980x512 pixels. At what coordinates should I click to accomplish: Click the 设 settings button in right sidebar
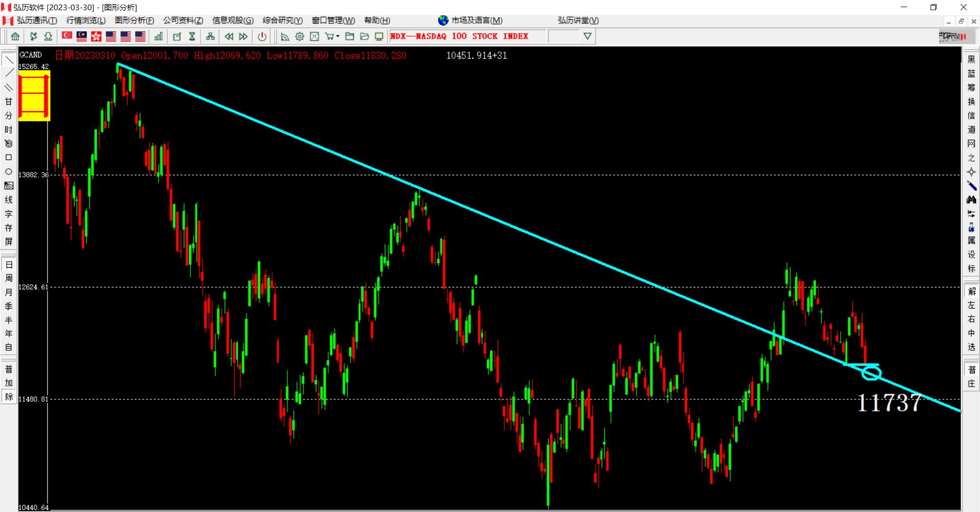pyautogui.click(x=971, y=254)
